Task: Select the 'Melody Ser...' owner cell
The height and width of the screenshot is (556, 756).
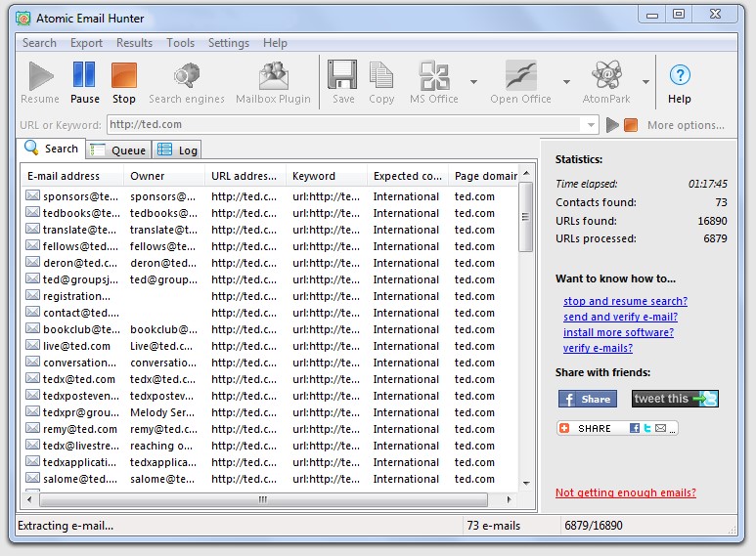Action: [162, 412]
